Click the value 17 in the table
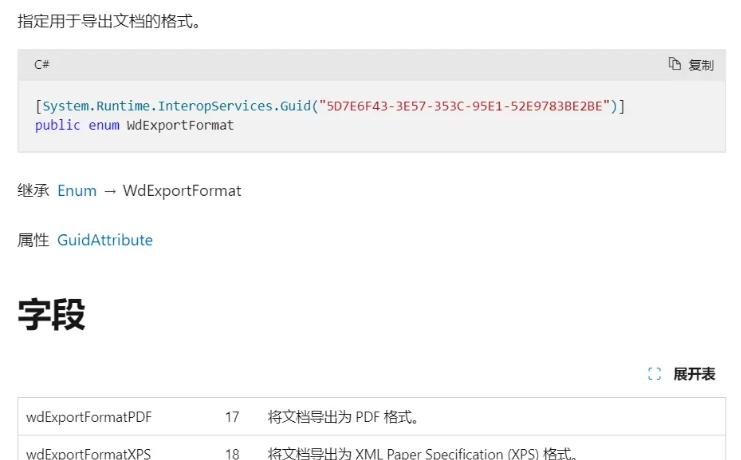The width and height of the screenshot is (741, 460). pos(232,417)
